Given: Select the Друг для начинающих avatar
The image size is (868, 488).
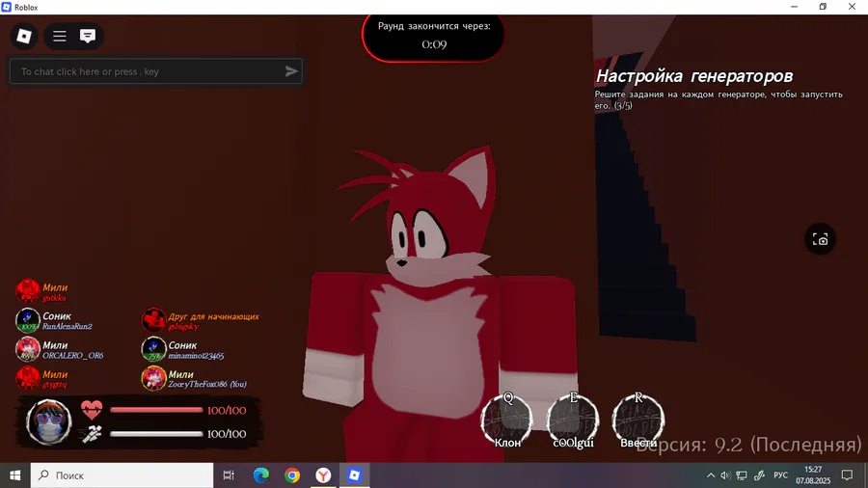Looking at the screenshot, I should click(153, 320).
